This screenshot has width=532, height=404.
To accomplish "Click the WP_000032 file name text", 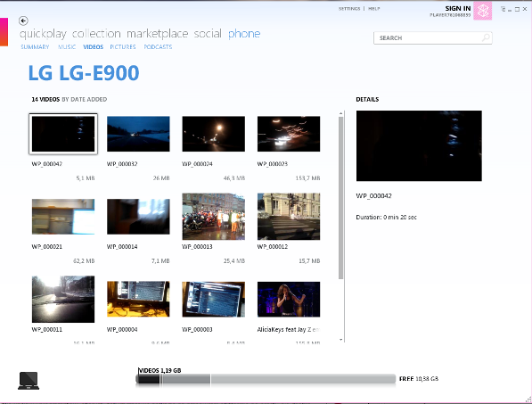I will [122, 164].
